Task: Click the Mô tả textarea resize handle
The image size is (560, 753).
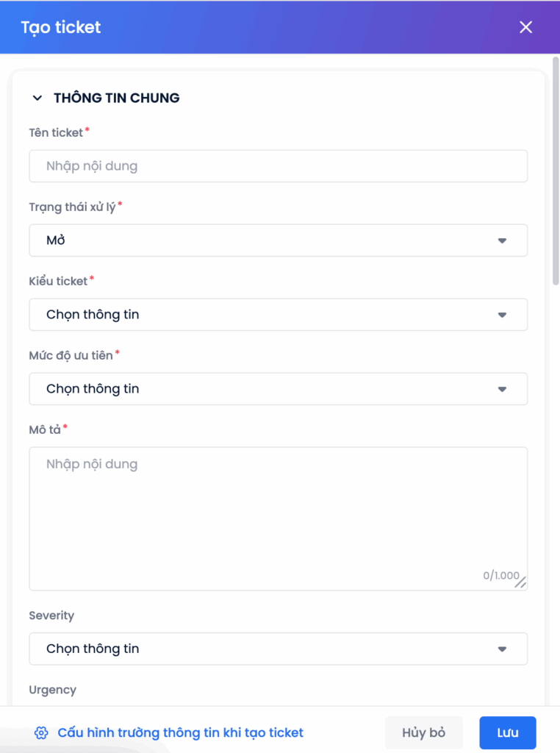Action: point(521,582)
